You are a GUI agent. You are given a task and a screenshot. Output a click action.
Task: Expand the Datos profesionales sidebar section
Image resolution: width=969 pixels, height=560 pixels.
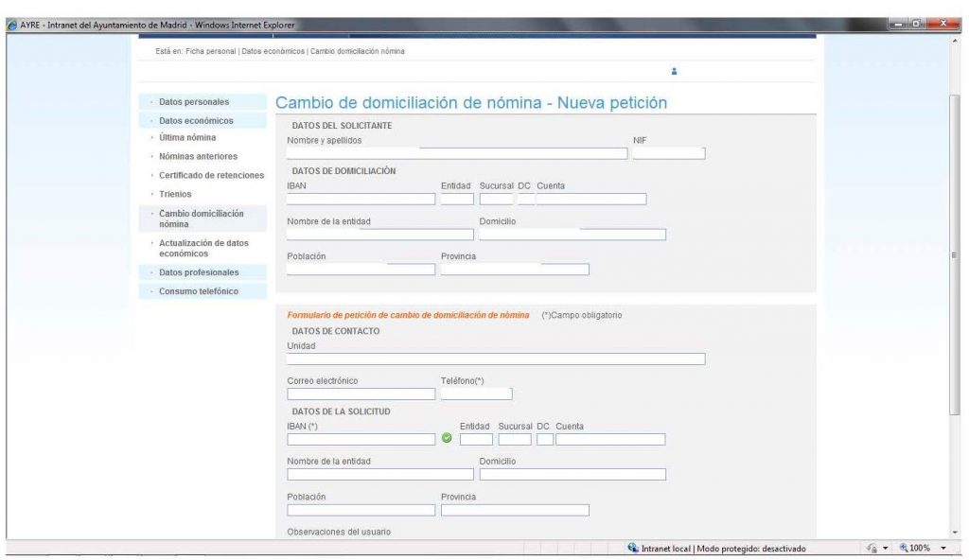click(199, 272)
